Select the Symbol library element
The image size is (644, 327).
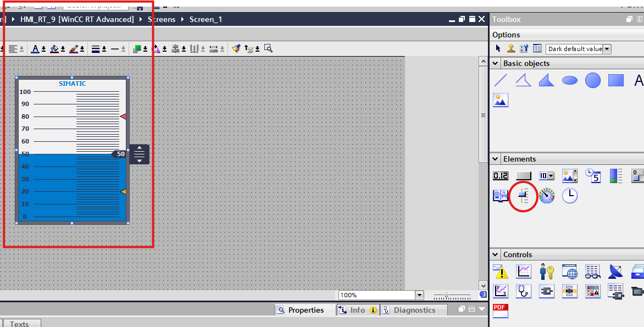pos(500,196)
